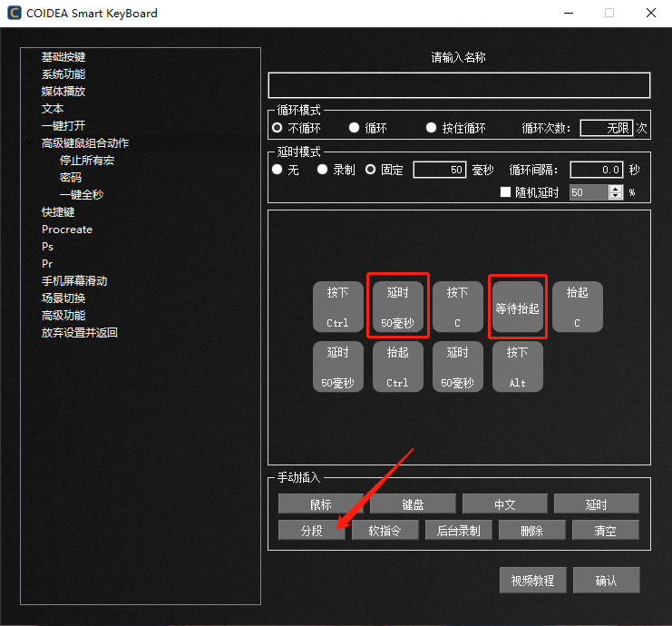Open 媒体播放 in the category tree
The image size is (672, 626).
click(x=63, y=91)
